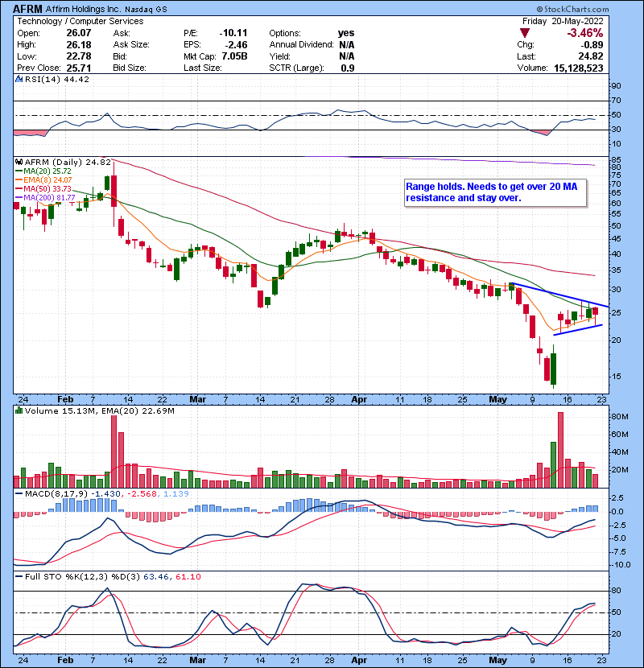Click the Open value 26.07

[x=79, y=33]
